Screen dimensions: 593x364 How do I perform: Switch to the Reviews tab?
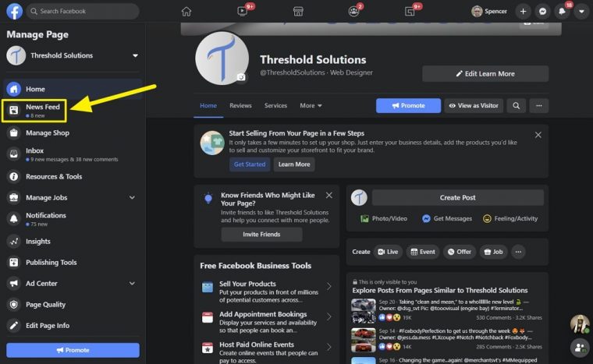240,106
